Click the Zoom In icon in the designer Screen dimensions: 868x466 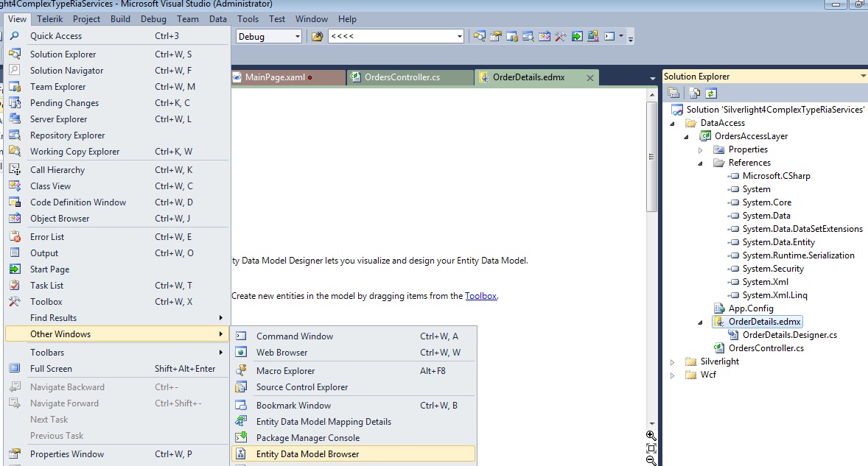point(651,436)
